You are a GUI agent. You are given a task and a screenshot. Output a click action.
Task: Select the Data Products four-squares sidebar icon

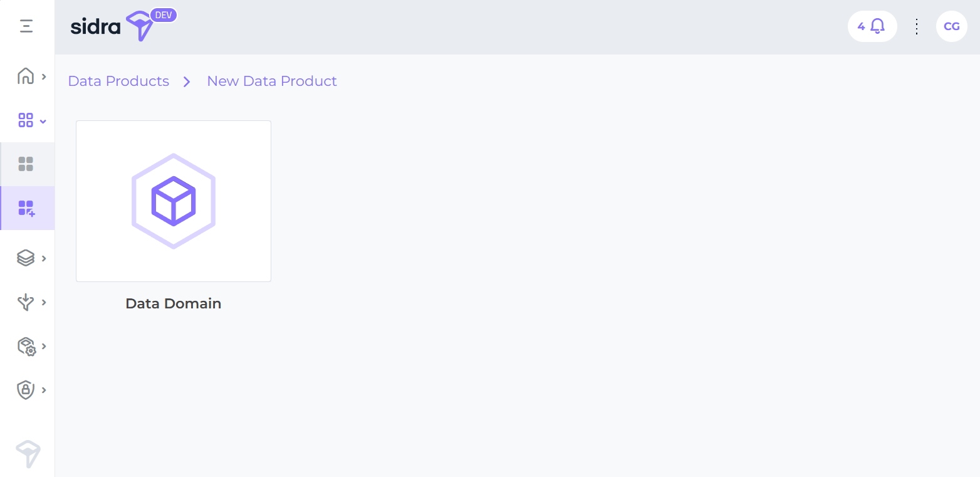pos(26,120)
